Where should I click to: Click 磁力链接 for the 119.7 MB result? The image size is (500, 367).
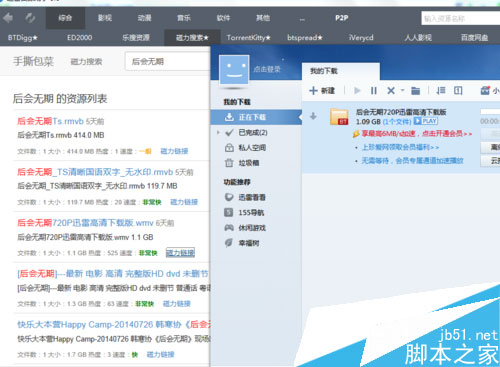[x=184, y=202]
